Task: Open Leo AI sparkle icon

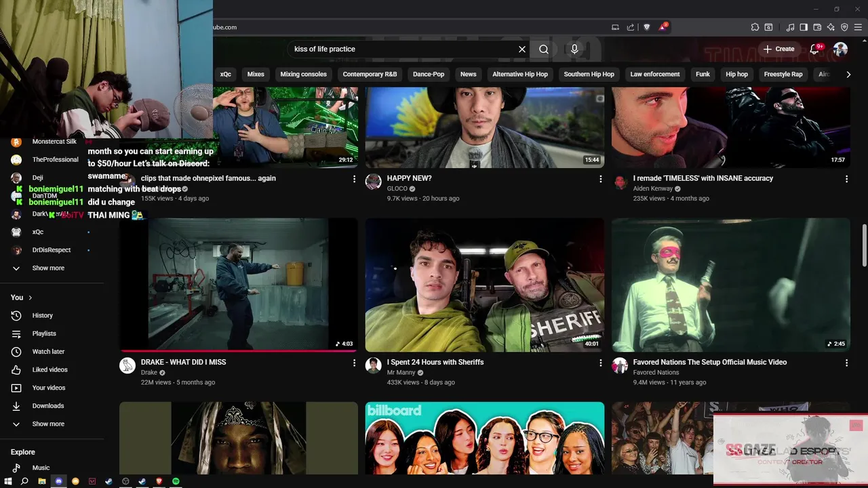Action: tap(831, 27)
